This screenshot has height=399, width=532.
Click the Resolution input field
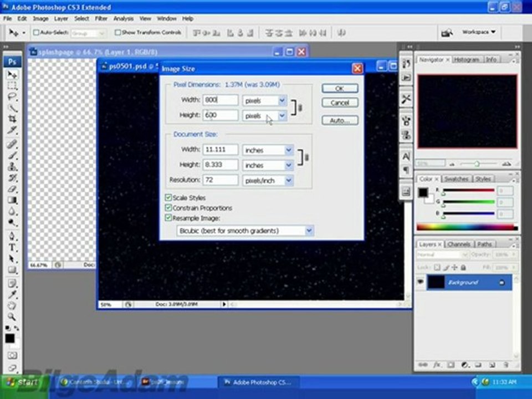pos(221,180)
